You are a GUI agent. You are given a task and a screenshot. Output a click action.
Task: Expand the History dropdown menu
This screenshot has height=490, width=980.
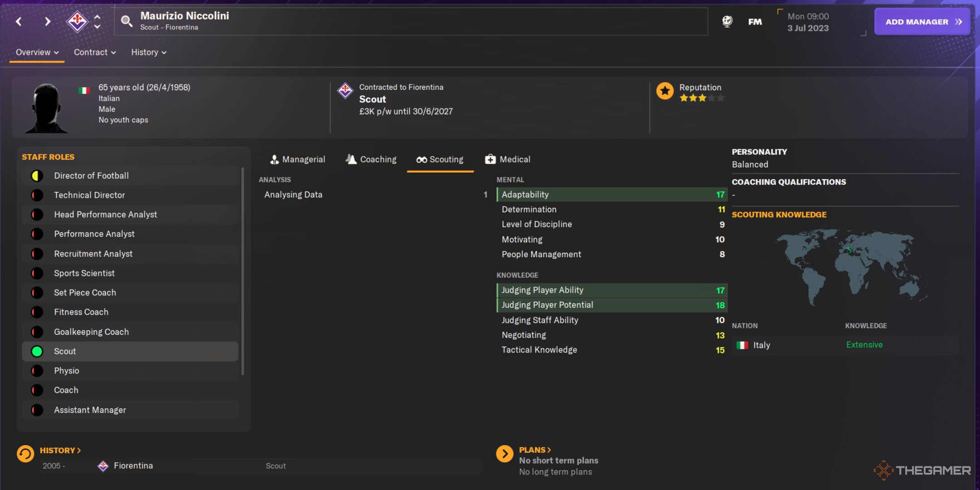pyautogui.click(x=149, y=52)
